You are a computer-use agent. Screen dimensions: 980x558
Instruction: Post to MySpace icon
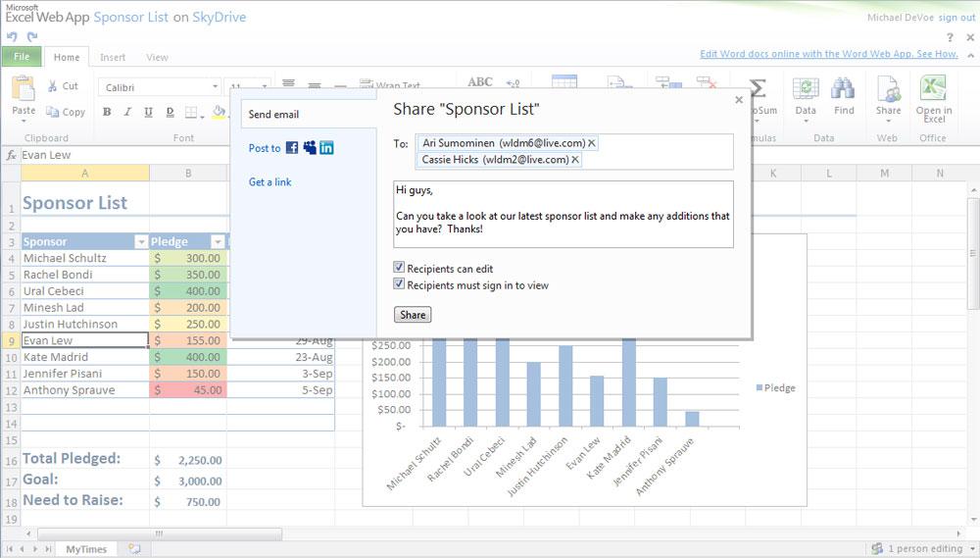coord(310,148)
